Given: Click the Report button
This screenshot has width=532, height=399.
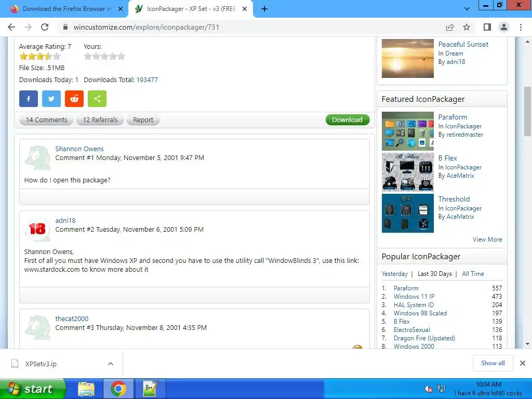Looking at the screenshot, I should [143, 120].
